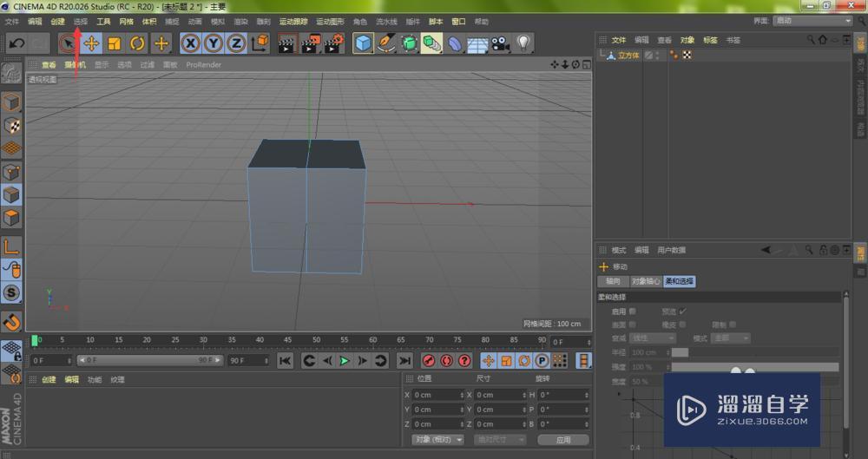This screenshot has height=459, width=868.
Task: Open the light object tool
Action: (x=523, y=43)
